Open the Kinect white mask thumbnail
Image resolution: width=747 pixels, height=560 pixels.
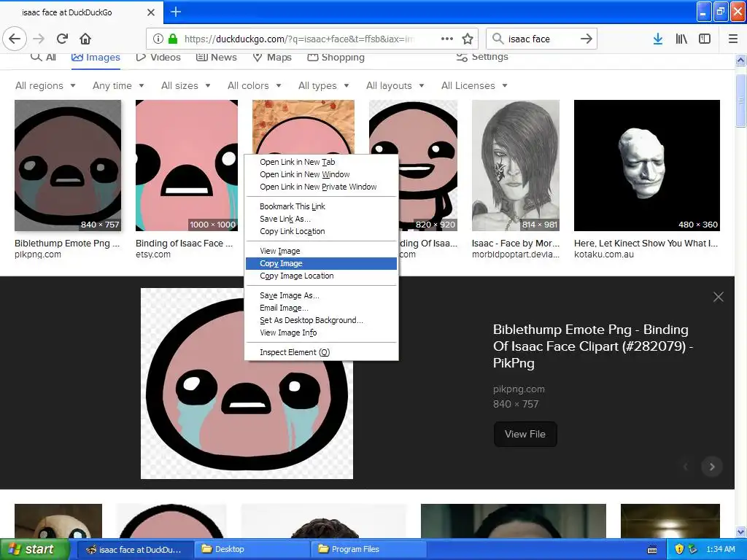[x=646, y=166]
